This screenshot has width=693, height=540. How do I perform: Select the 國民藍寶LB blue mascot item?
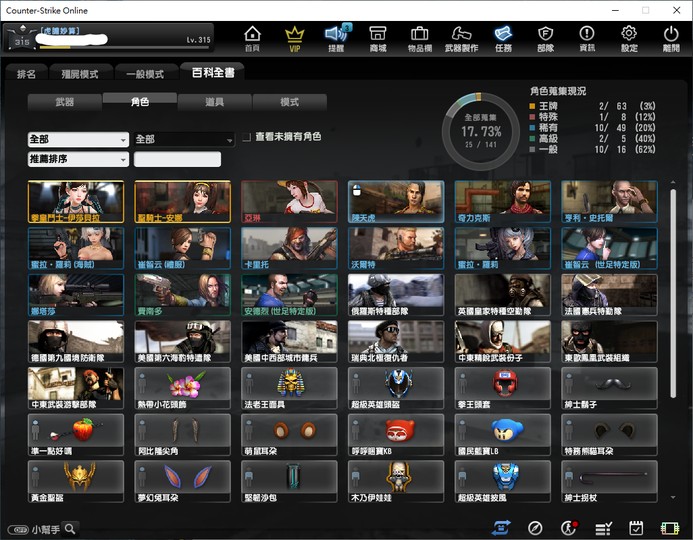click(503, 435)
